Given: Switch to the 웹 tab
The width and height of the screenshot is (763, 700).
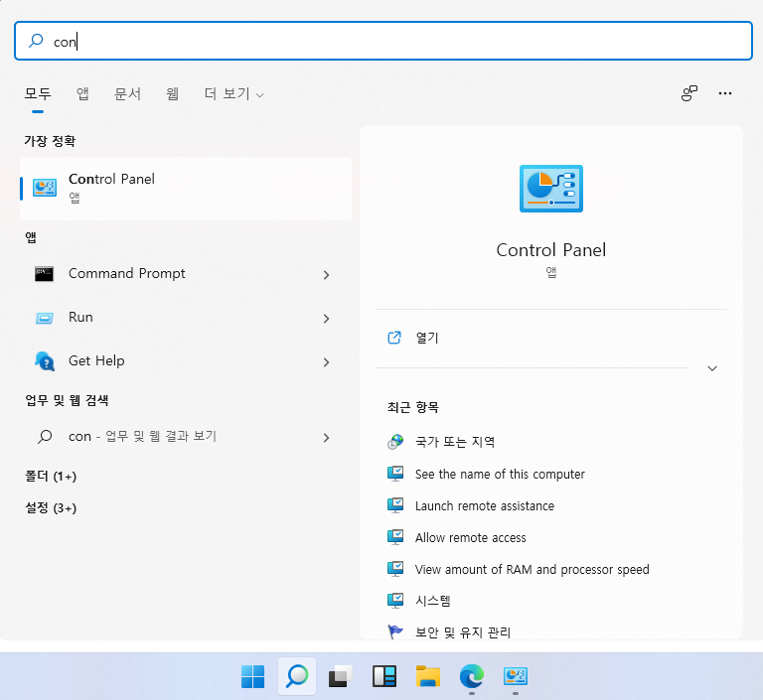Looking at the screenshot, I should tap(172, 93).
